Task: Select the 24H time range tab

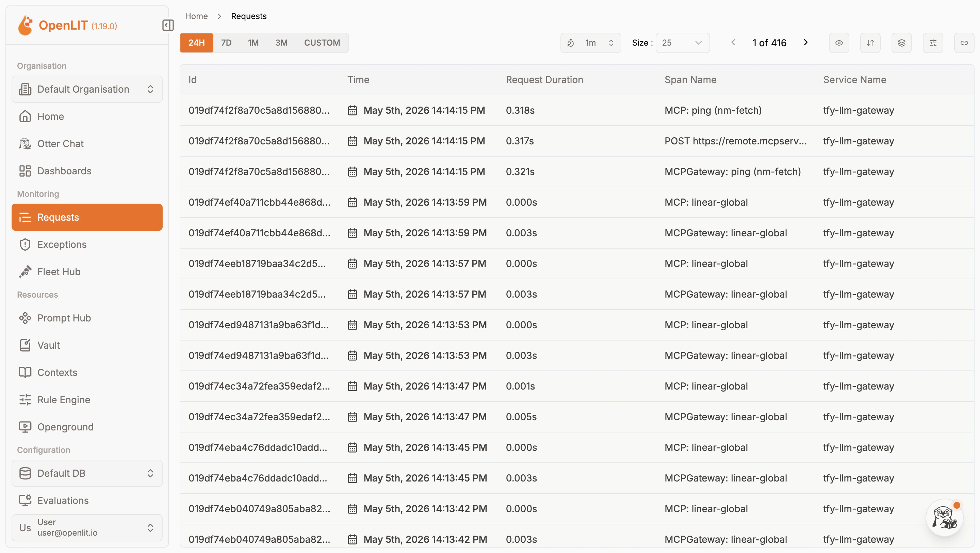Action: point(196,43)
